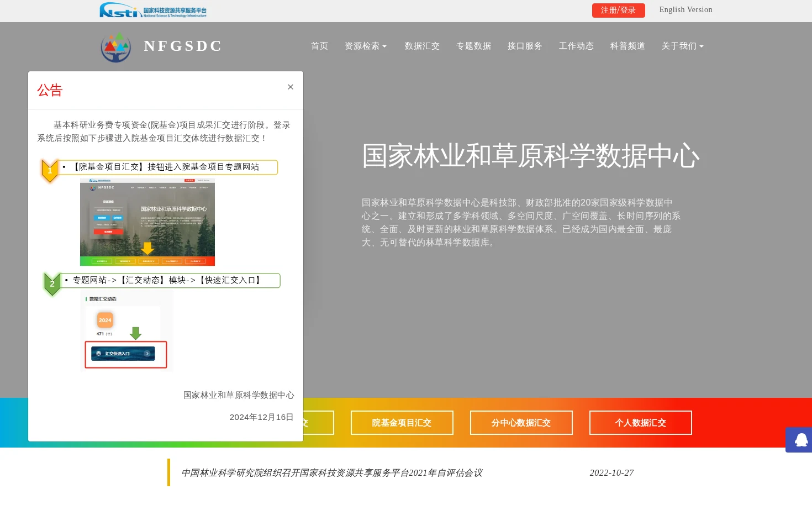The width and height of the screenshot is (812, 510).
Task: Click the 个人数据汇交 button
Action: pyautogui.click(x=640, y=423)
